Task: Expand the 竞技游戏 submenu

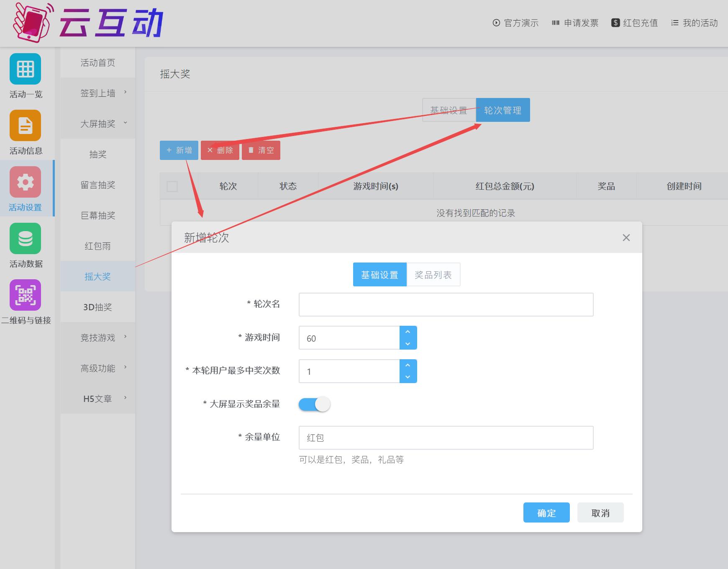Action: tap(98, 337)
